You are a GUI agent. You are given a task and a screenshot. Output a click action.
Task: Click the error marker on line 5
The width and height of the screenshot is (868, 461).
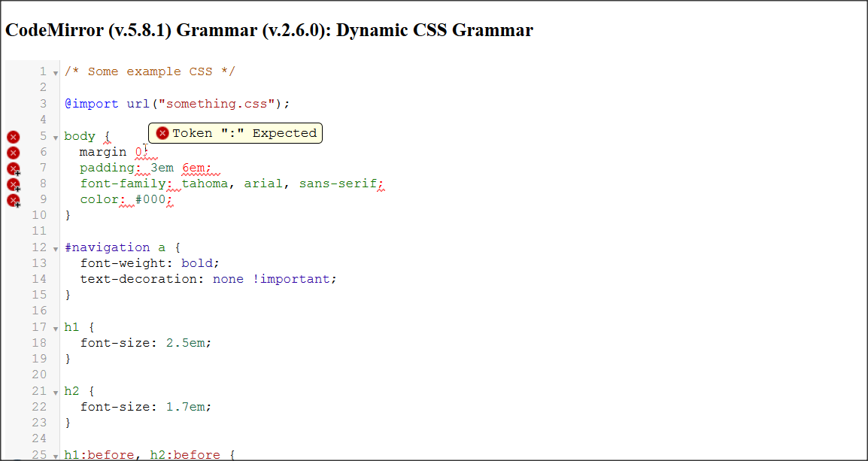coord(14,138)
